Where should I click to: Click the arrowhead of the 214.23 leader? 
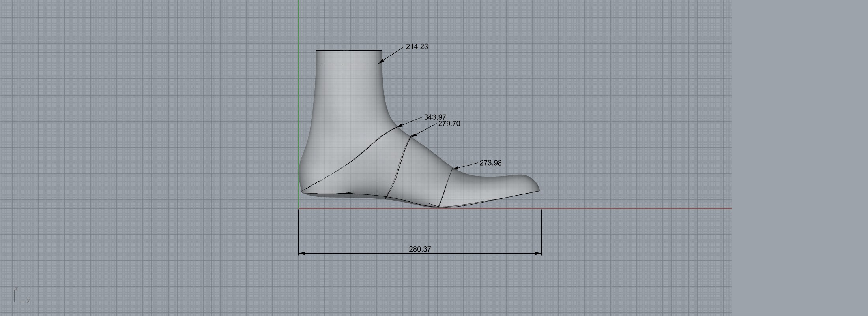pos(381,61)
